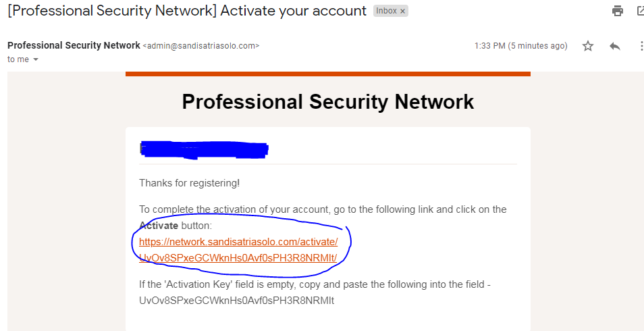Expand recipient details arrow next to "to me"
Screen dimensions: 644x331
coord(36,59)
